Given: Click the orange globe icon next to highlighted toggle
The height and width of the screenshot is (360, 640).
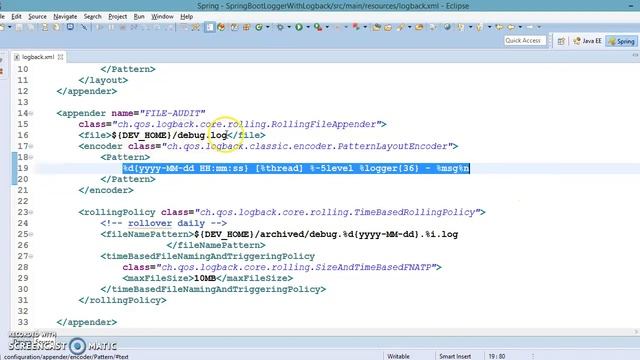Looking at the screenshot, I should [x=221, y=27].
